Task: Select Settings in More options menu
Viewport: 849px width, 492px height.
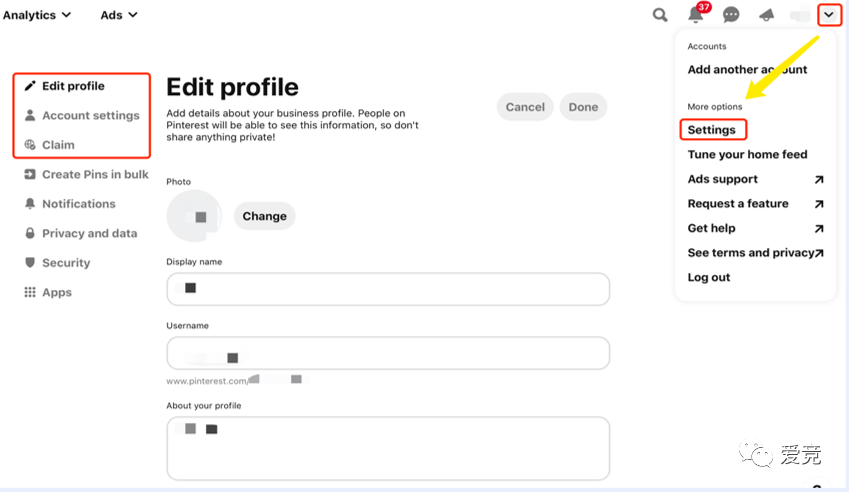Action: click(712, 130)
